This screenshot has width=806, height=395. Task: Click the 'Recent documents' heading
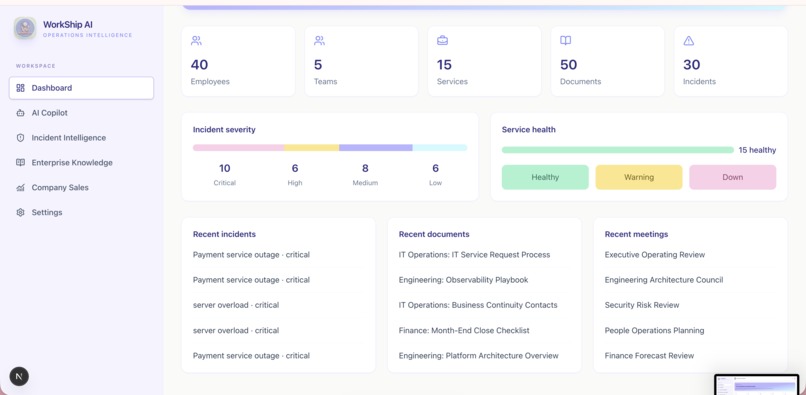point(434,234)
